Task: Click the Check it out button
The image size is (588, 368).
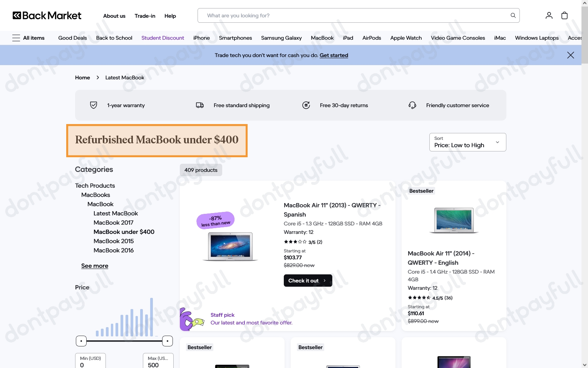Action: click(308, 281)
